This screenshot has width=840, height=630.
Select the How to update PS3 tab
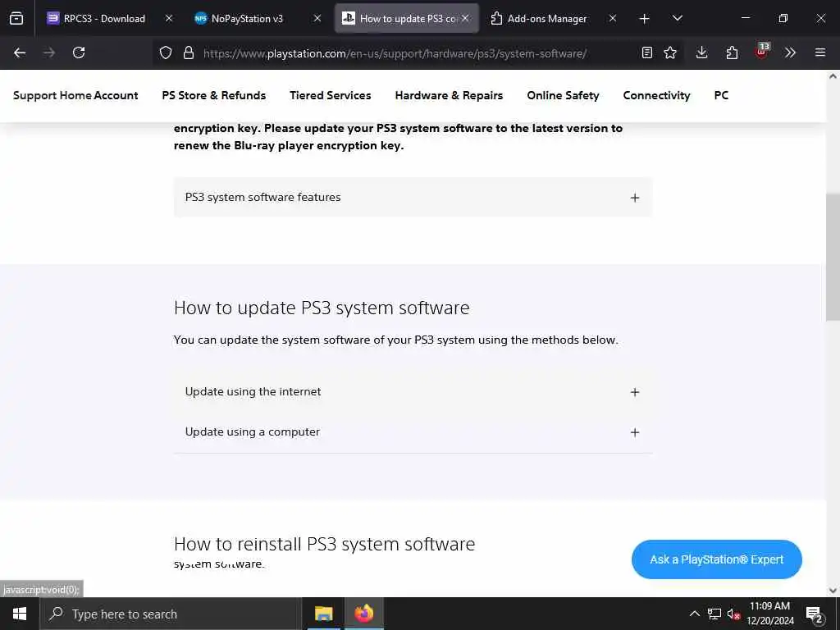point(407,18)
